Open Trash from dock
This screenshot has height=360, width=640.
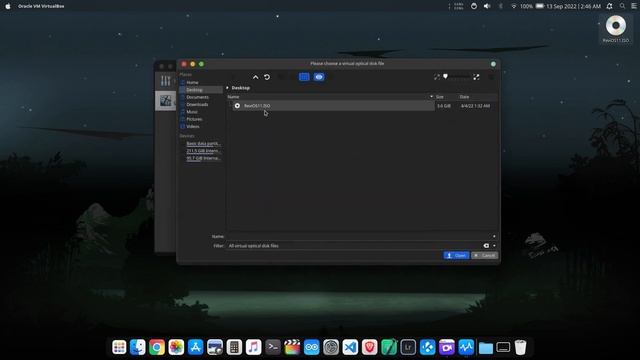520,347
